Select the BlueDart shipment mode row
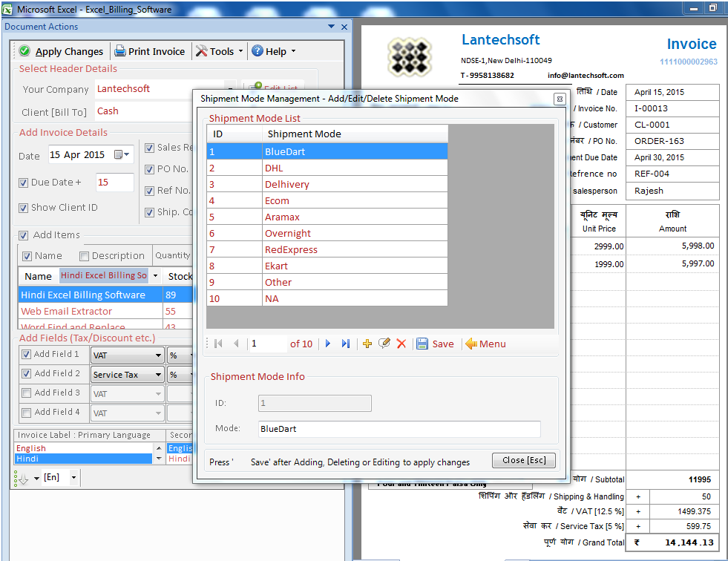The height and width of the screenshot is (561, 728). pos(327,151)
